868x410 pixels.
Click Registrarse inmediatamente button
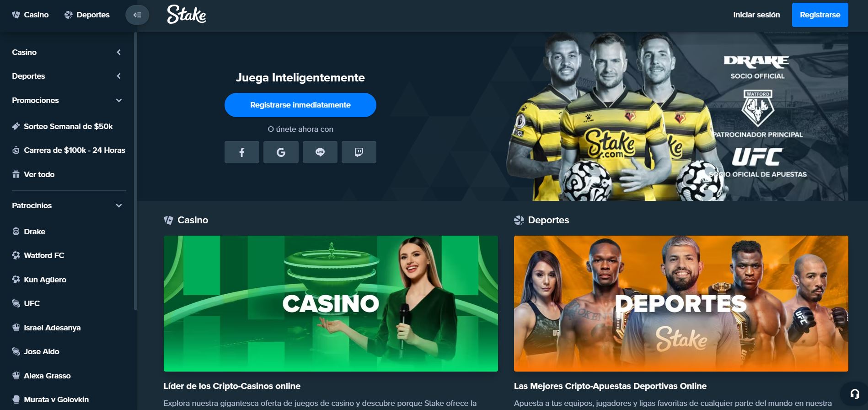(300, 105)
